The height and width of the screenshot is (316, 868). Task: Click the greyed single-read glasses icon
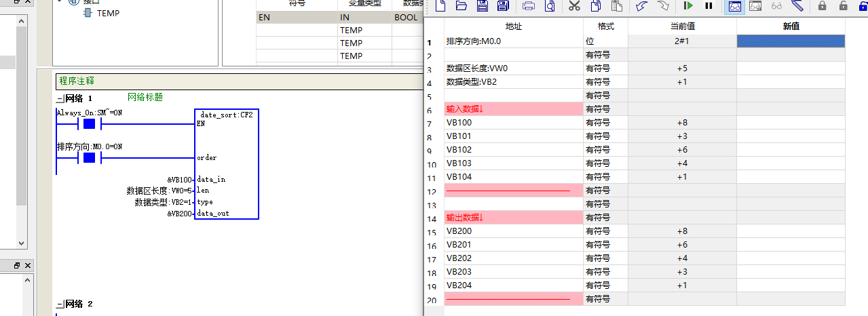click(777, 6)
